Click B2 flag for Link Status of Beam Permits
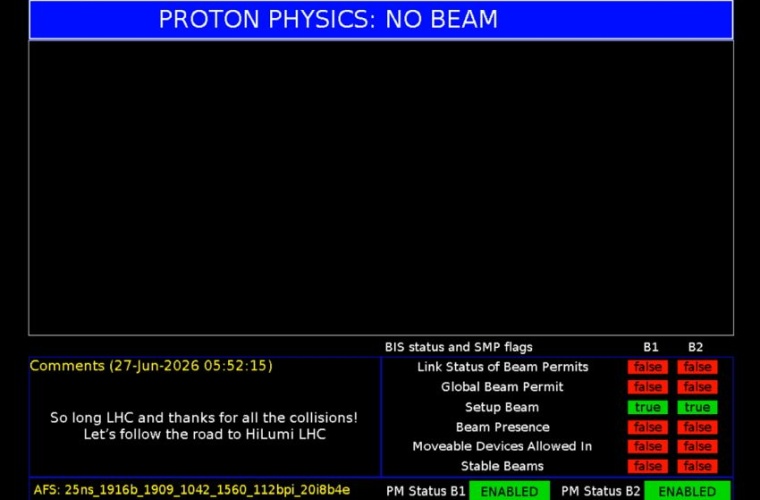The width and height of the screenshot is (760, 500). (x=697, y=367)
